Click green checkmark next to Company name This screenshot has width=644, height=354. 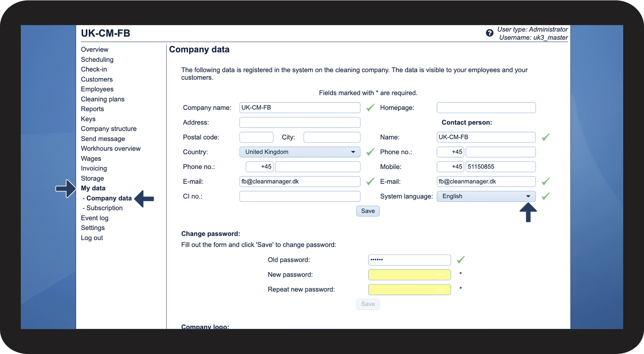pos(370,108)
